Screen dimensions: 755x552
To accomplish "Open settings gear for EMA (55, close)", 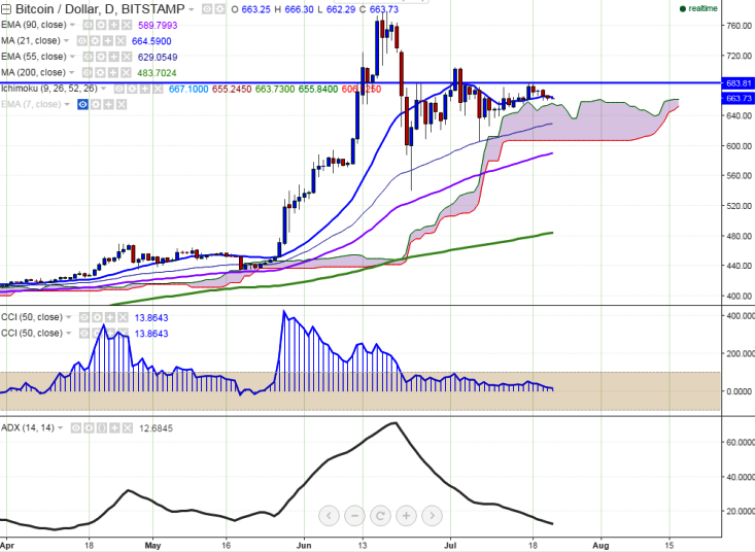I will 101,57.
